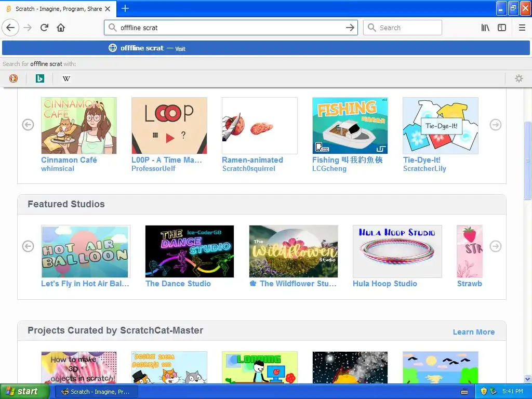Viewport: 532px width, 399px height.
Task: Select the Scratch - Imagine, Program, Share tab
Action: pos(58,9)
